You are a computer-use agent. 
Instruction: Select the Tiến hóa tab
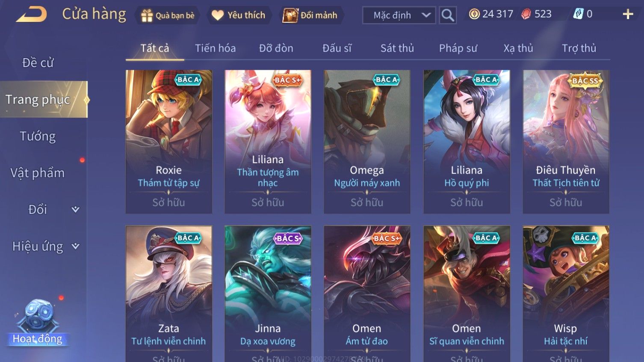click(x=215, y=48)
